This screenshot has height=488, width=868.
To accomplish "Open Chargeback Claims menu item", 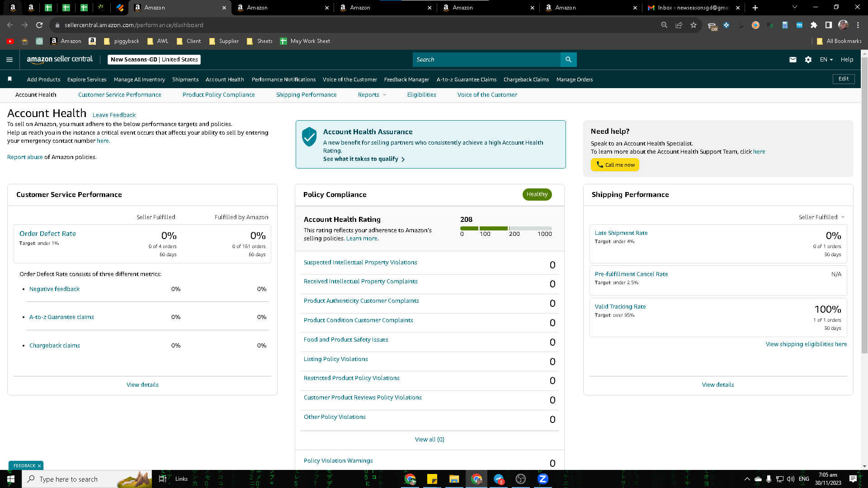I will [526, 80].
